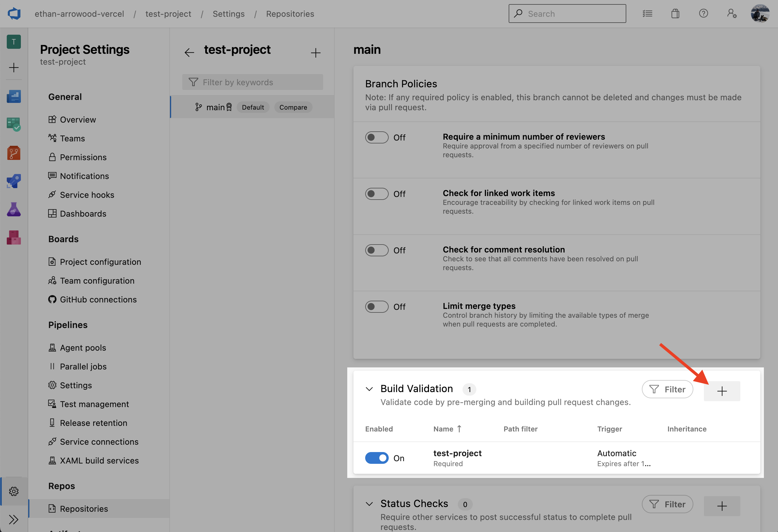Enable Require a minimum number of reviewers
This screenshot has height=532, width=778.
tap(377, 137)
